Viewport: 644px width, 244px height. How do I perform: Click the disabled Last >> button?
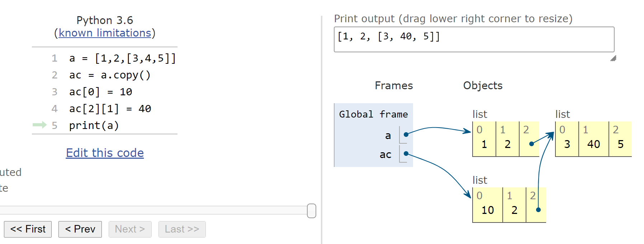coord(182,229)
